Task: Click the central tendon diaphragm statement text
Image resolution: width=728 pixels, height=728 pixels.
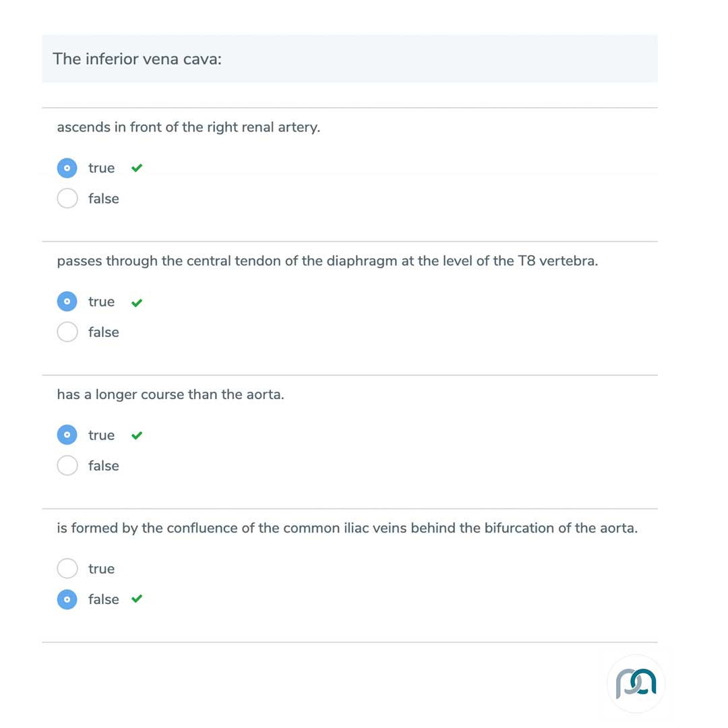Action: [328, 261]
